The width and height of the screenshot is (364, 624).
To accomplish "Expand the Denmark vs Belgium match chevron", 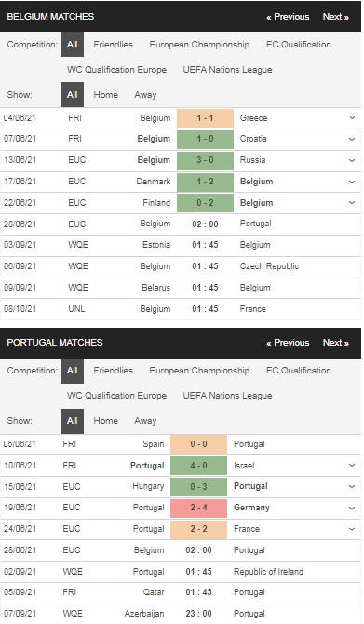I will click(x=352, y=182).
